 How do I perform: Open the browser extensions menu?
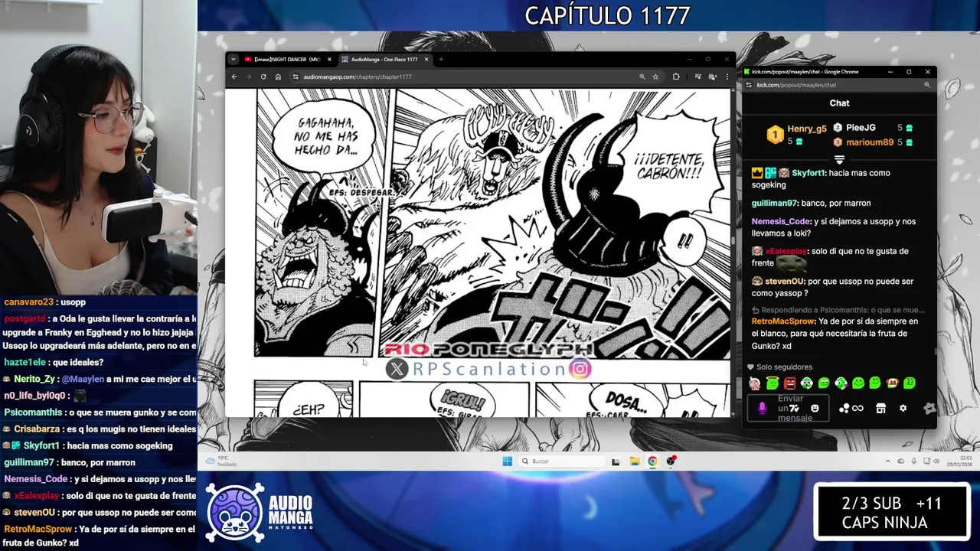pyautogui.click(x=676, y=77)
